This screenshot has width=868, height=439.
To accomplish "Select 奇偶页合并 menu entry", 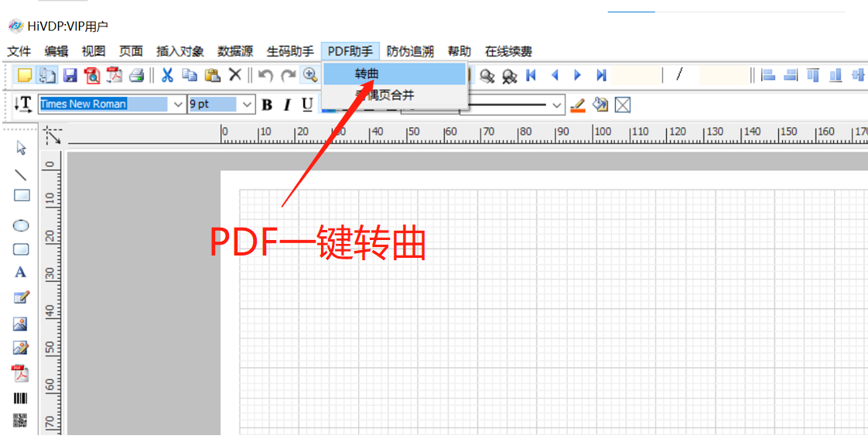I will [x=394, y=95].
